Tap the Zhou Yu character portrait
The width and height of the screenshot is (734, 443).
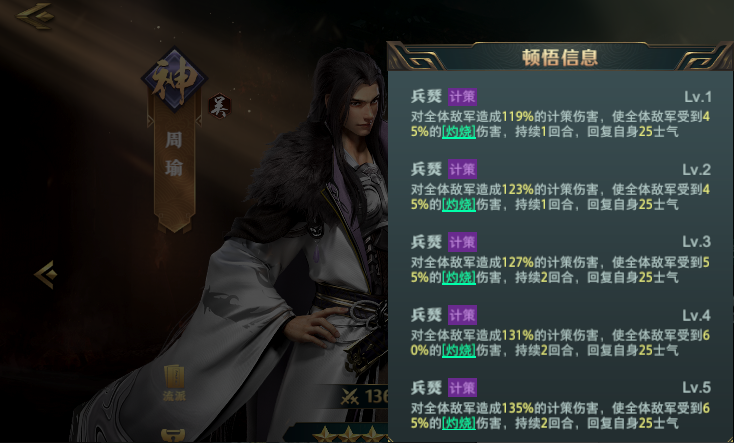tap(300, 244)
